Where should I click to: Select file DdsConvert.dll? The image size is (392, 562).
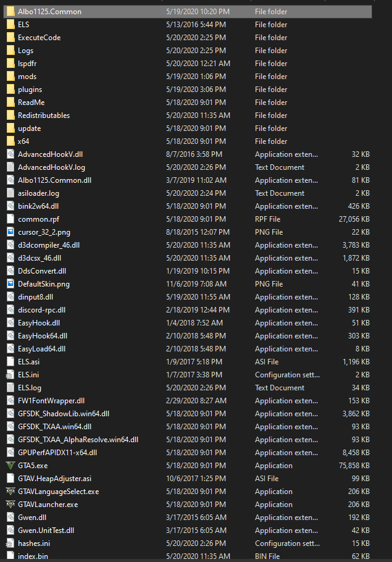pyautogui.click(x=42, y=271)
